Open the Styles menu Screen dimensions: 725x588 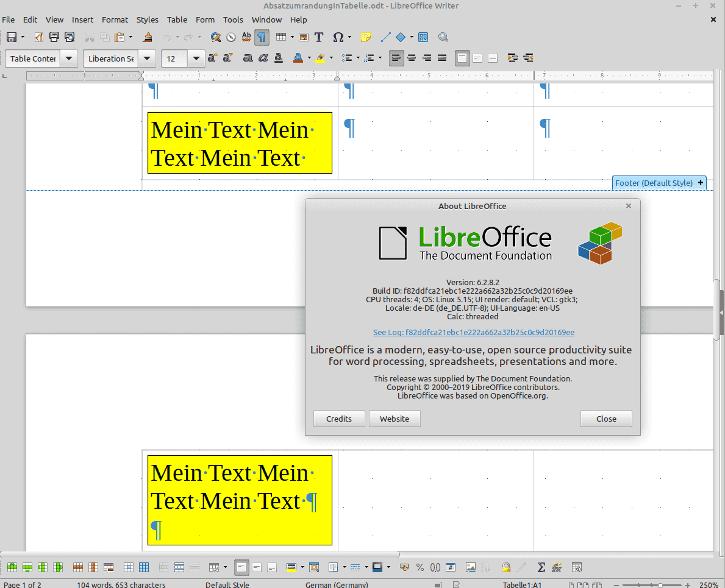click(x=148, y=20)
